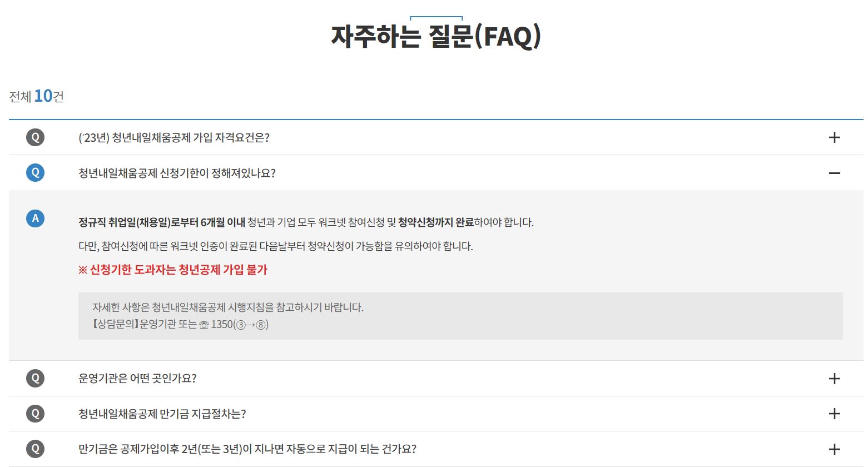Expand the first FAQ using its plus icon
Screen dimensions: 868x467
coord(834,137)
